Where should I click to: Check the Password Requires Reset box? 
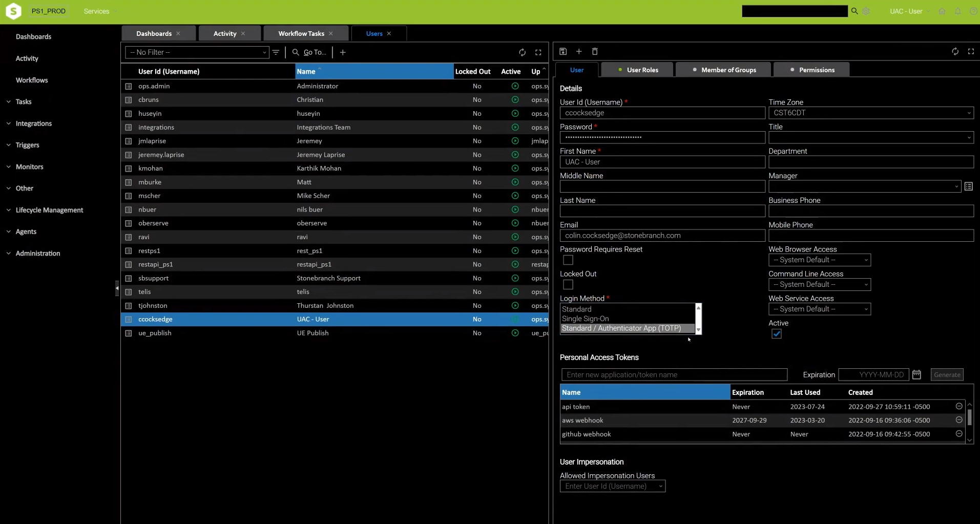click(568, 260)
